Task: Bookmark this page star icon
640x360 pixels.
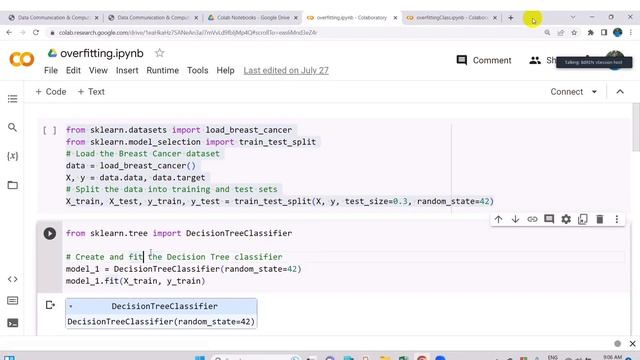Action: coord(574,32)
